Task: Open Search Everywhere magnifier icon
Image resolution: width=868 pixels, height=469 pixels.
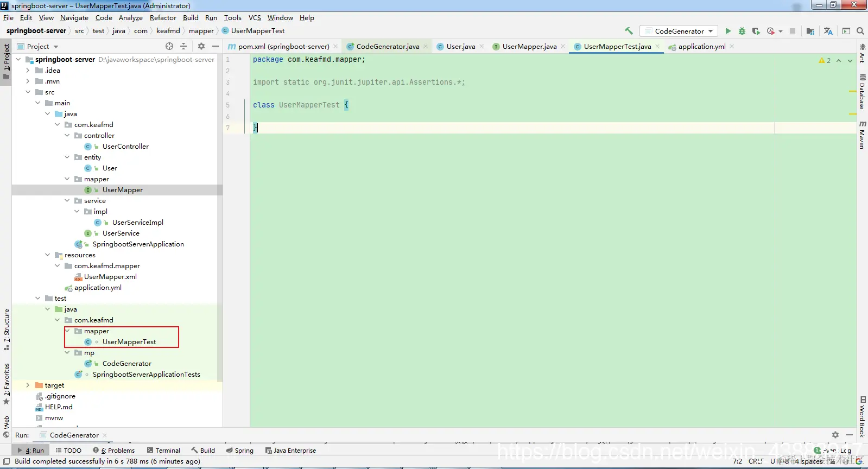Action: tap(860, 31)
